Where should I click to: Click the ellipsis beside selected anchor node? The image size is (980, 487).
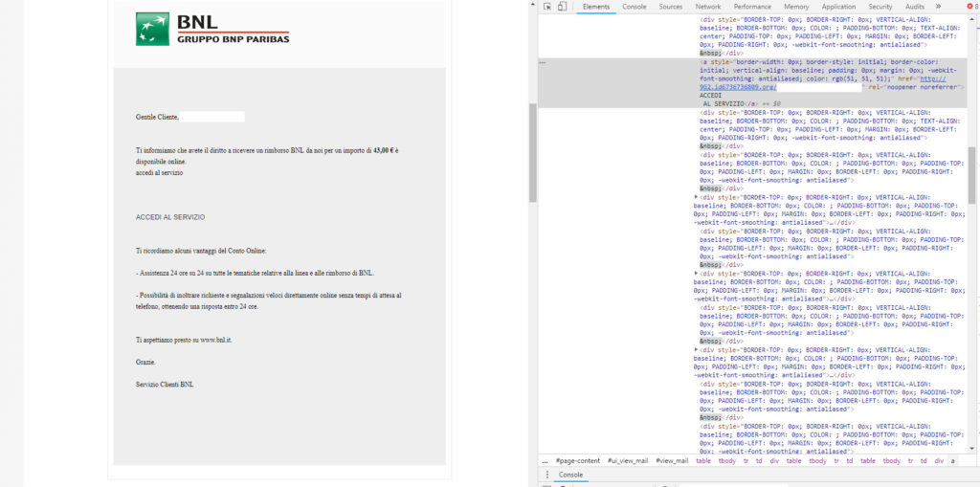click(543, 61)
